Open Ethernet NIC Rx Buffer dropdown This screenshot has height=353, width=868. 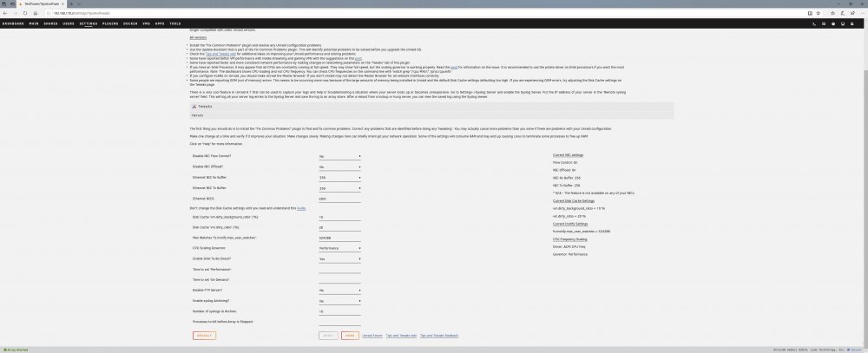coord(340,178)
